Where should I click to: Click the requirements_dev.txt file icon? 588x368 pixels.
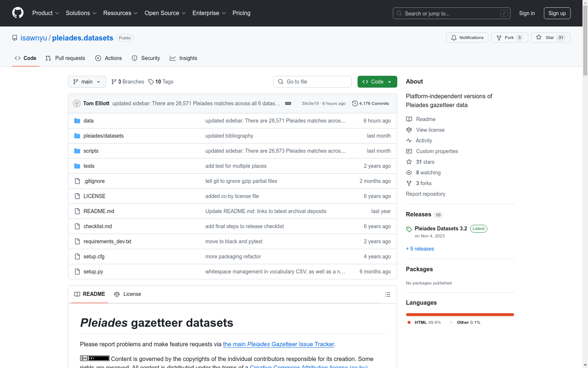[x=77, y=241]
